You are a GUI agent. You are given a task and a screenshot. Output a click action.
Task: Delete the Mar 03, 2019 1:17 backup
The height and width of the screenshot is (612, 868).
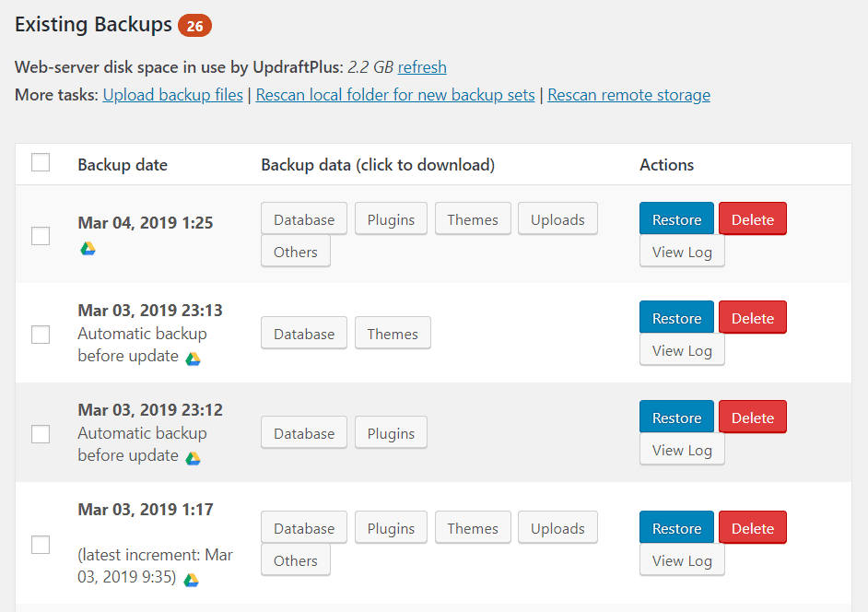click(x=752, y=528)
